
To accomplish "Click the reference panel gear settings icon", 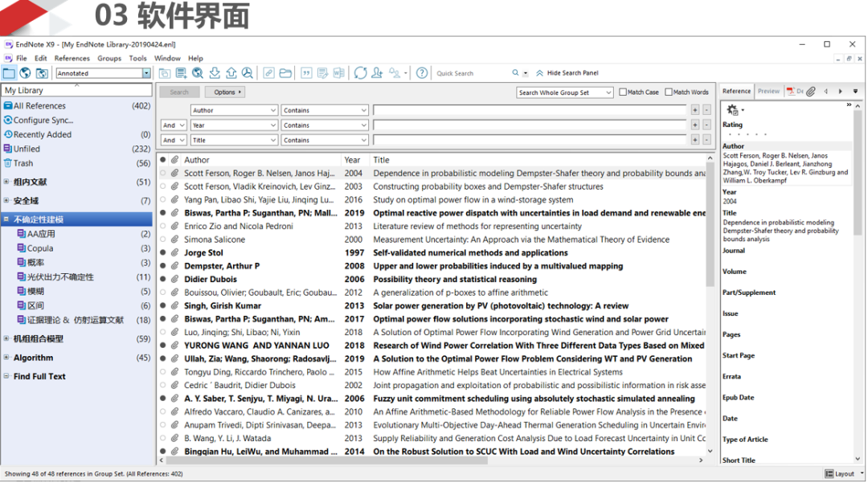I will pyautogui.click(x=732, y=109).
